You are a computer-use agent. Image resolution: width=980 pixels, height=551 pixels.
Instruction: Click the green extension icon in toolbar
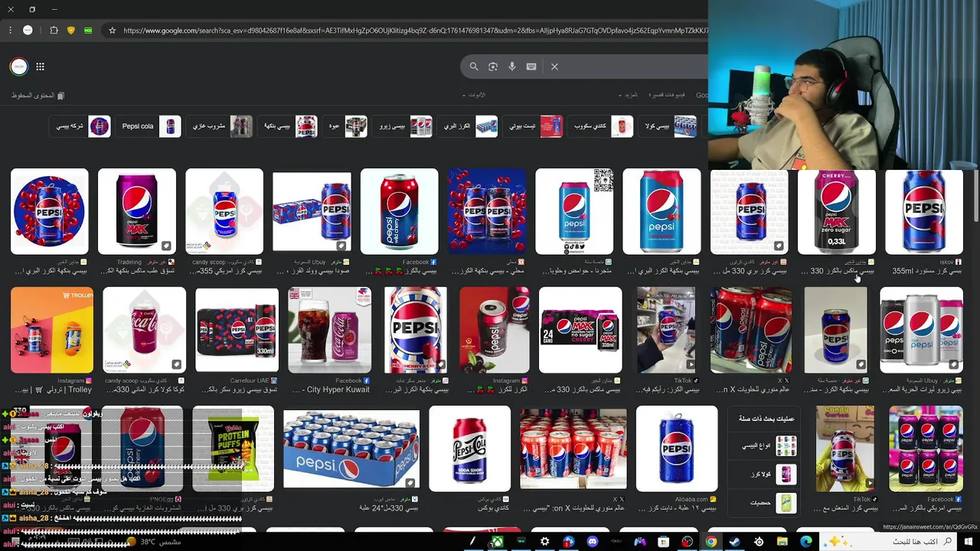pos(88,31)
